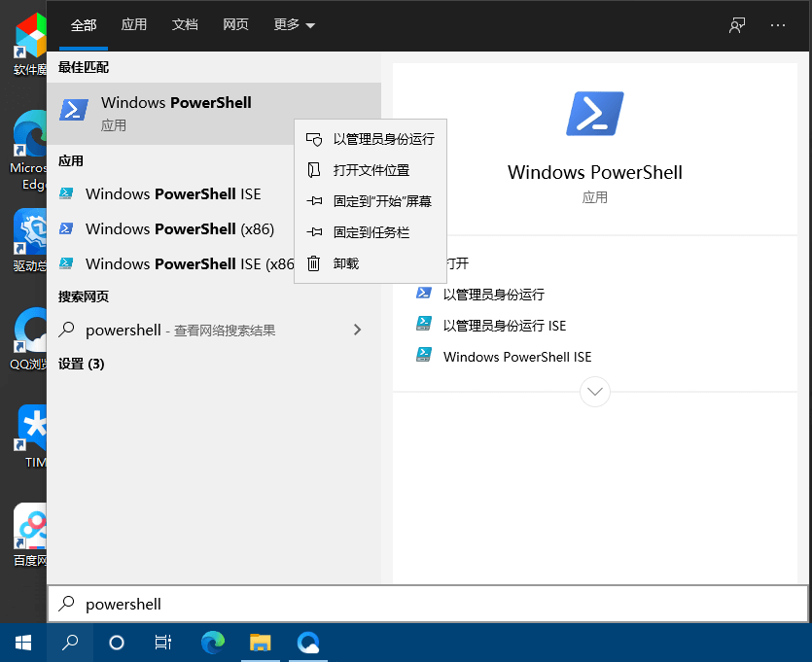The height and width of the screenshot is (662, 812).
Task: Click the large PowerShell logo in preview panel
Action: tap(594, 113)
